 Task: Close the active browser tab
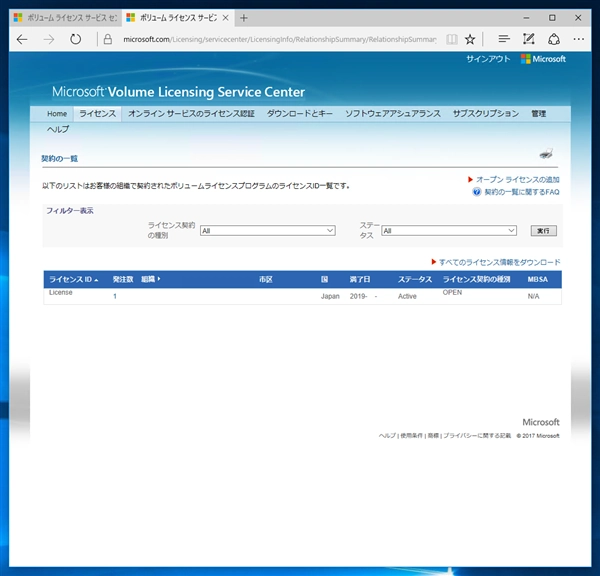tap(226, 18)
